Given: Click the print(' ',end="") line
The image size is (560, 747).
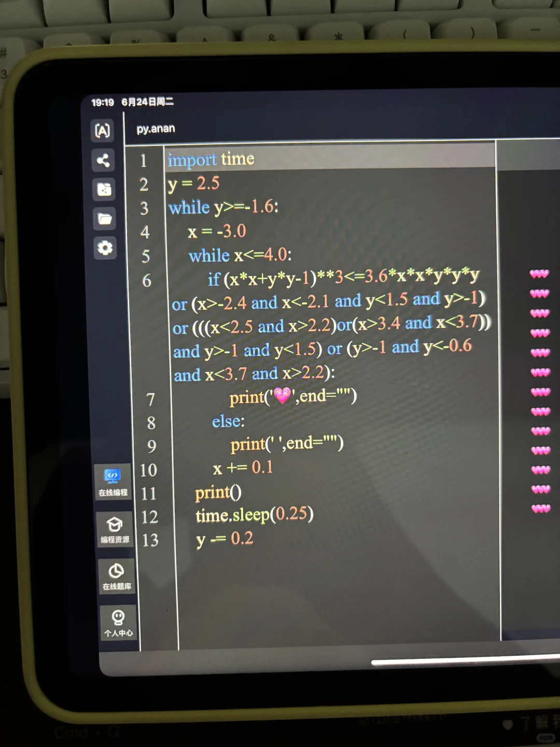Looking at the screenshot, I should tap(287, 444).
